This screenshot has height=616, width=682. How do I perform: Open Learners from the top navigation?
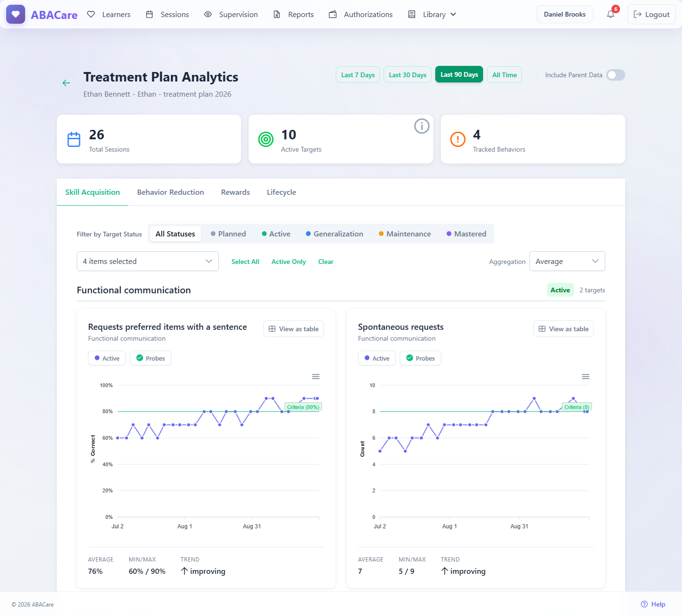pos(109,14)
